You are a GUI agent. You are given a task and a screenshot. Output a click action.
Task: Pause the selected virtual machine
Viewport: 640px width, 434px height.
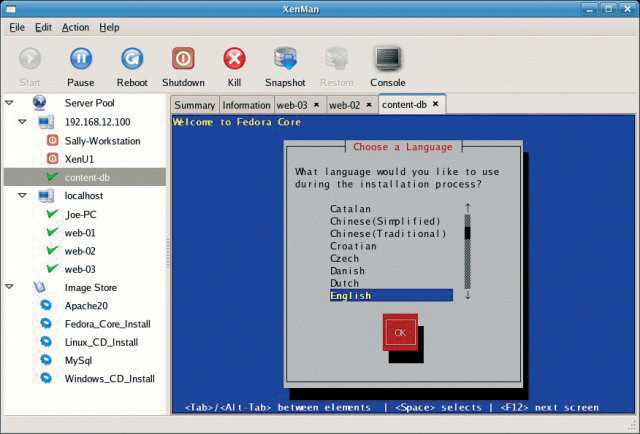point(81,59)
